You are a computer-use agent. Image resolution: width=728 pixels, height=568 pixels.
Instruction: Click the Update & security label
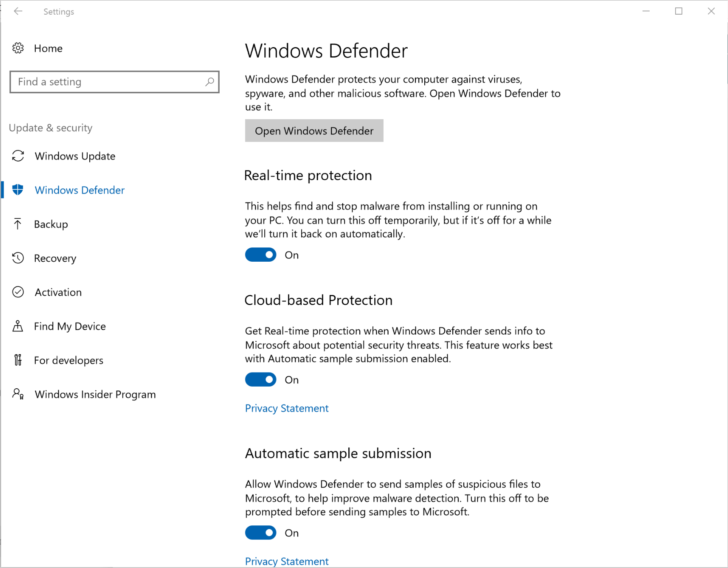(51, 128)
